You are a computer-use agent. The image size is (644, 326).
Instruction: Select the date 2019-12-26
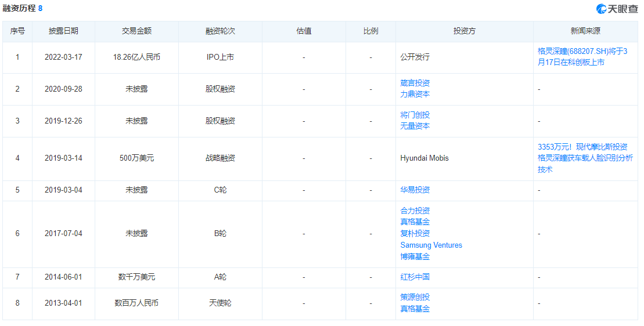click(x=63, y=121)
